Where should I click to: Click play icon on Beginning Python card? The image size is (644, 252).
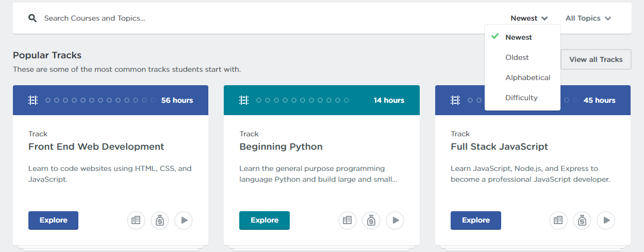pos(395,220)
